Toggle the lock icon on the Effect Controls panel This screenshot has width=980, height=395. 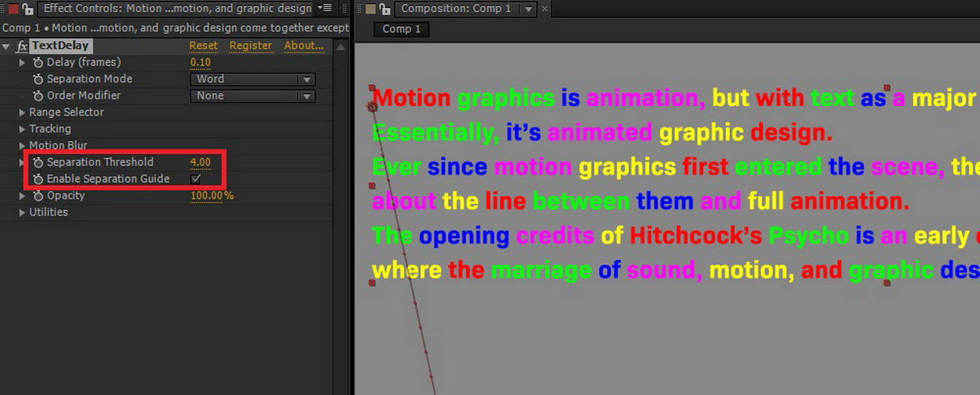(x=27, y=9)
